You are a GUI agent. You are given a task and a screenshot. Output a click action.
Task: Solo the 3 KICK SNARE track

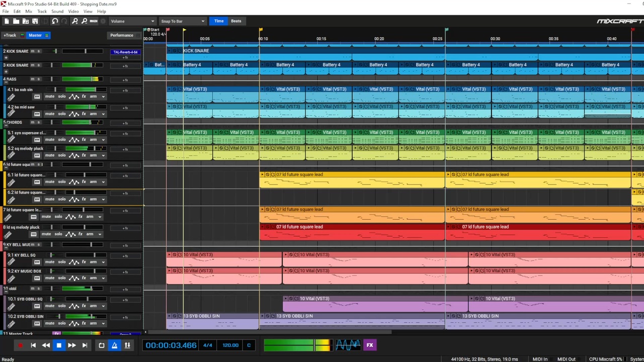pos(38,65)
